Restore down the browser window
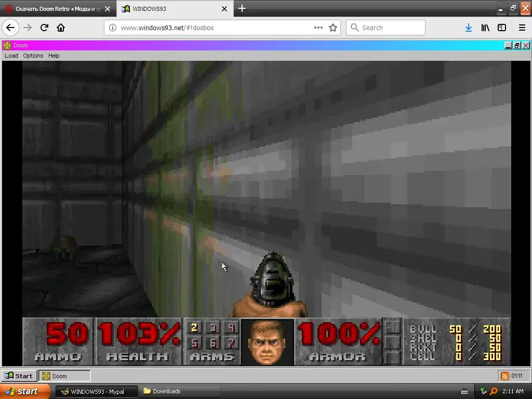 click(x=513, y=9)
